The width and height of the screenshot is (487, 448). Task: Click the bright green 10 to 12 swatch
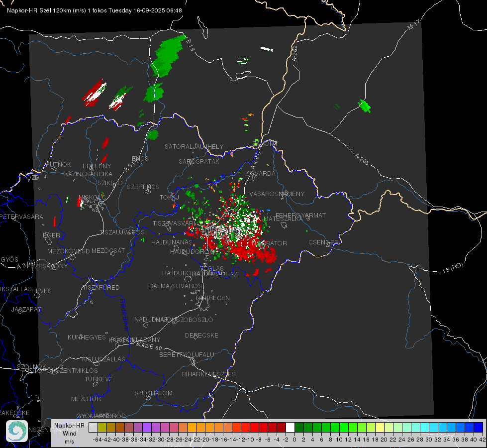(344, 427)
